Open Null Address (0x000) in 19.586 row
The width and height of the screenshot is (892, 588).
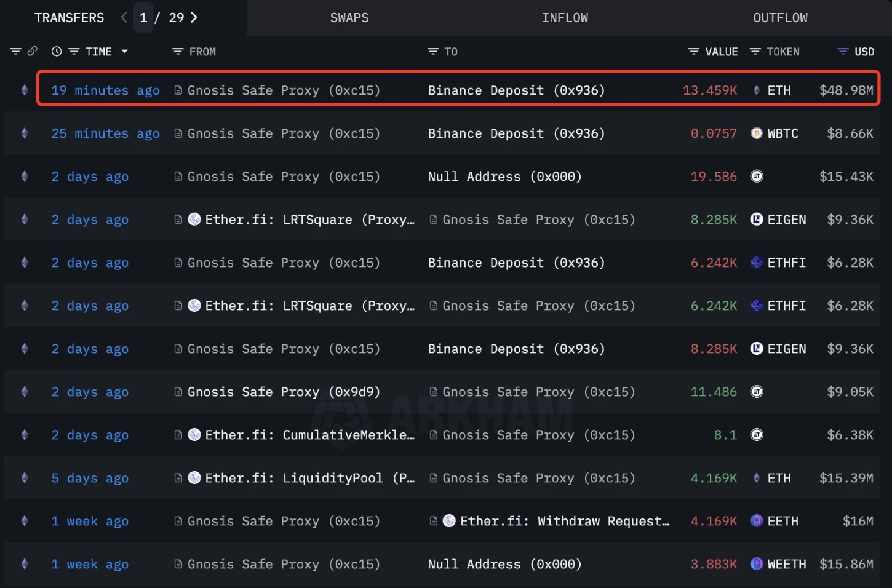coord(504,177)
